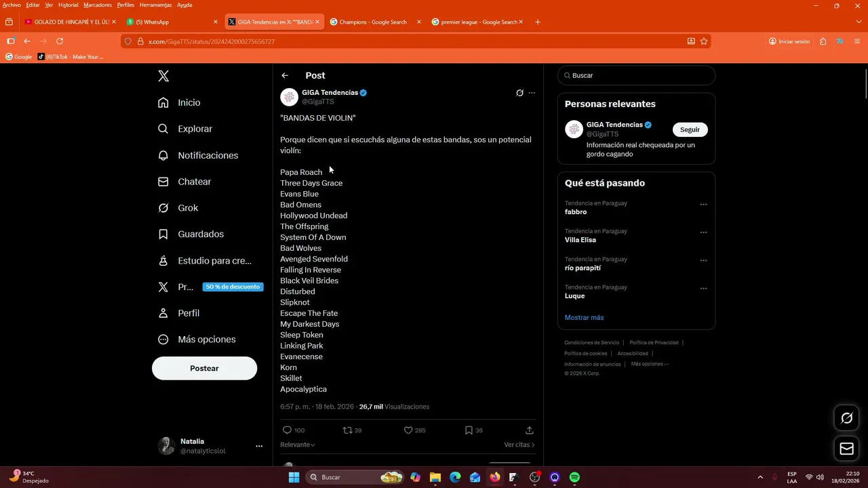Share the post via share icon
Image resolution: width=868 pixels, height=488 pixels.
pyautogui.click(x=530, y=430)
